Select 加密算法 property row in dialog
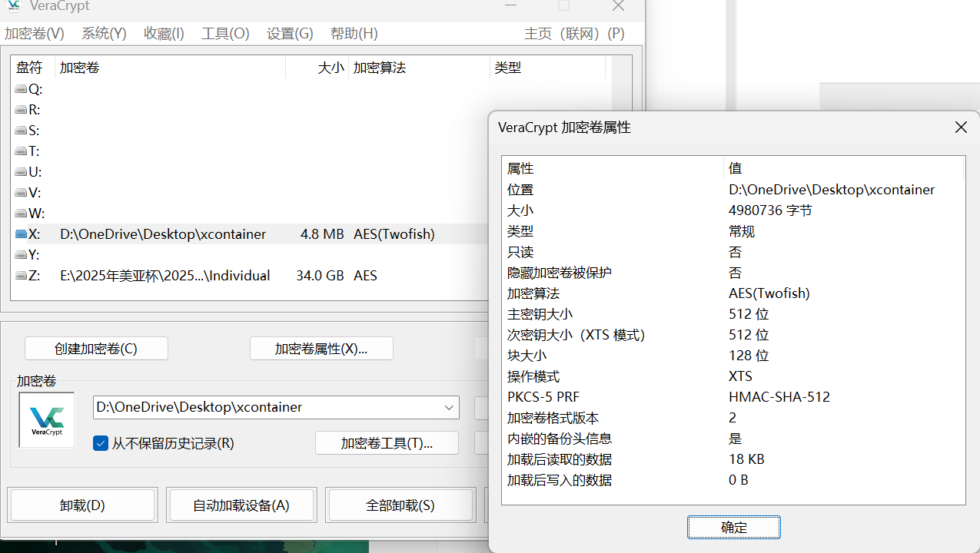980x553 pixels. tap(734, 293)
